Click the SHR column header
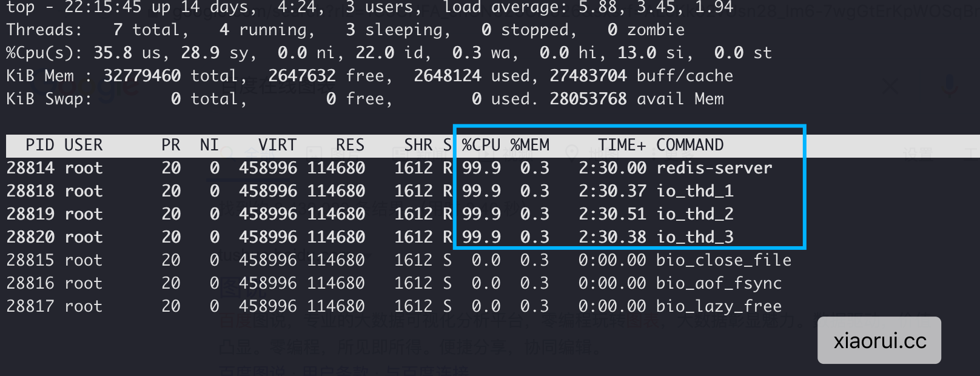The image size is (980, 376). (418, 145)
